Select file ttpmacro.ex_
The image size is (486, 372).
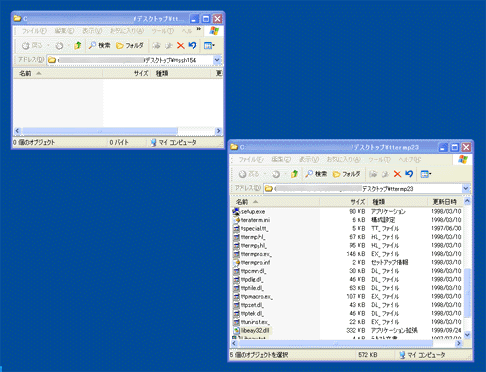pos(257,297)
